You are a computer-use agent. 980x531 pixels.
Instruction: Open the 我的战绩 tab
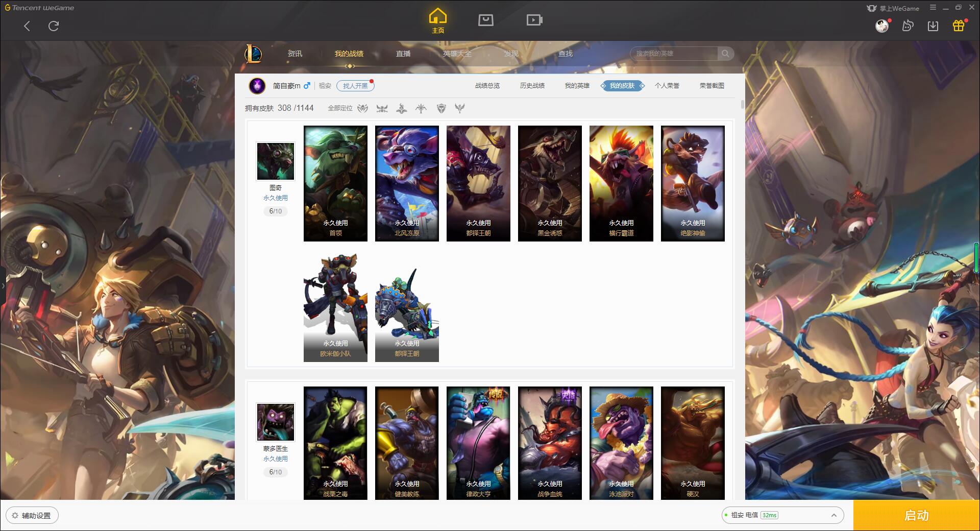point(349,54)
